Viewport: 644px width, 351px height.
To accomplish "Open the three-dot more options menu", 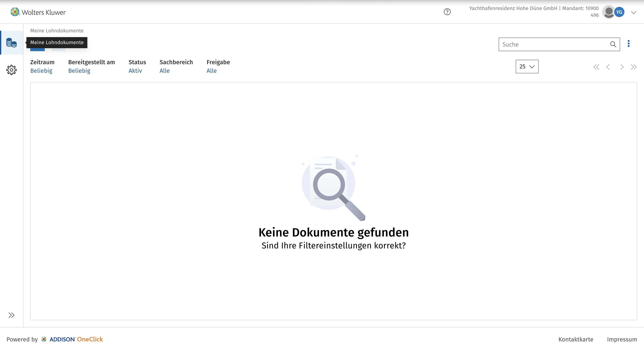I will click(628, 44).
